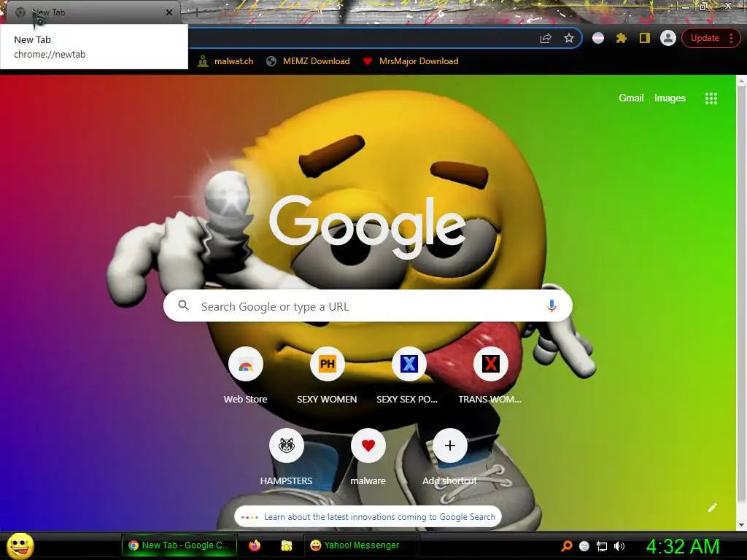The image size is (747, 560).
Task: Click the Customize Chrome pencil icon
Action: (x=712, y=507)
